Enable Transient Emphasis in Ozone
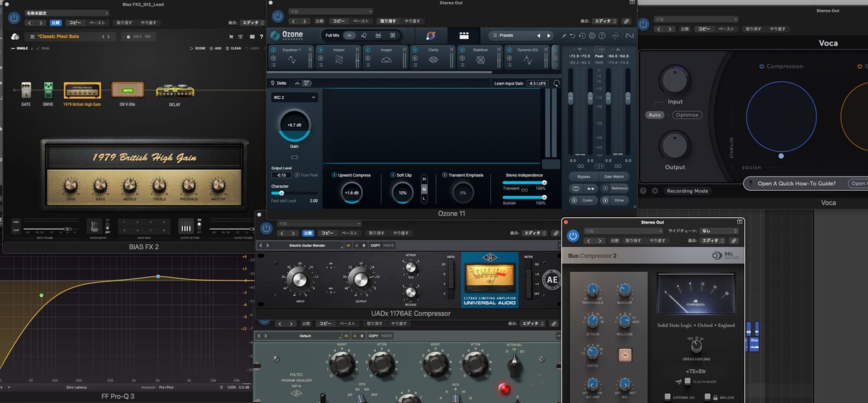This screenshot has height=403, width=868. 445,174
